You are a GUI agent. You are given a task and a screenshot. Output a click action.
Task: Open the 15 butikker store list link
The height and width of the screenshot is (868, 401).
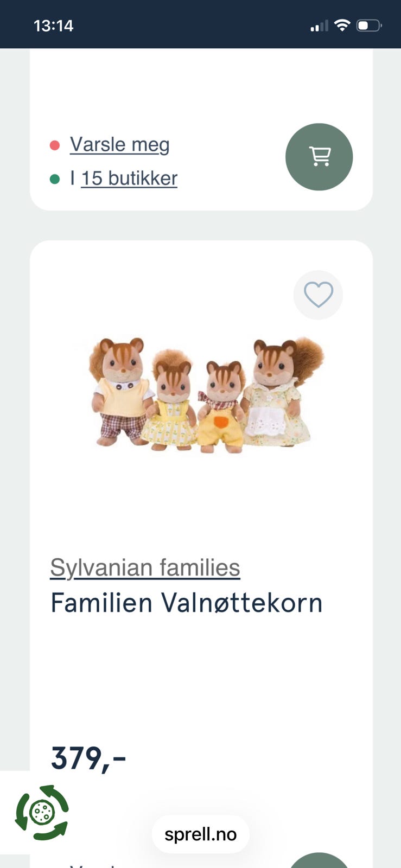click(129, 178)
